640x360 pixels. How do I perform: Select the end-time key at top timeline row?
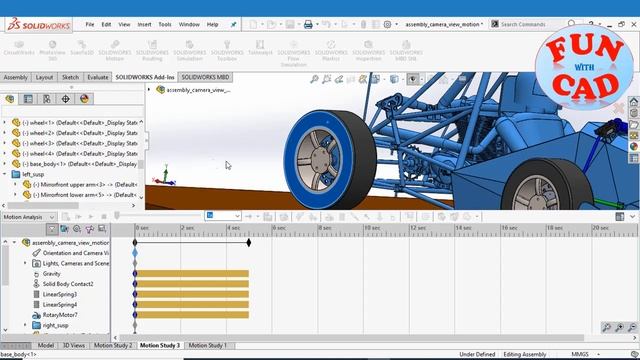[249, 242]
